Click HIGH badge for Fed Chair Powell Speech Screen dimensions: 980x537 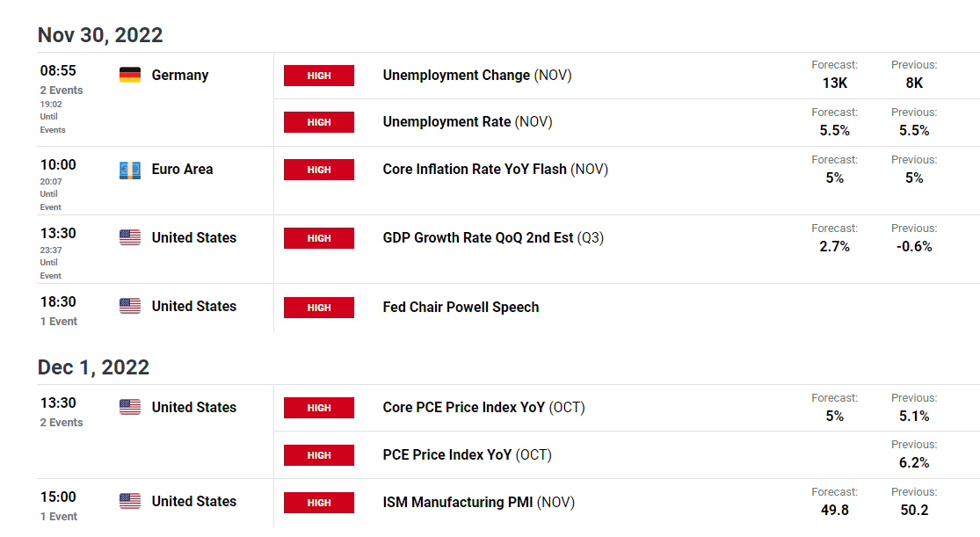click(x=319, y=308)
